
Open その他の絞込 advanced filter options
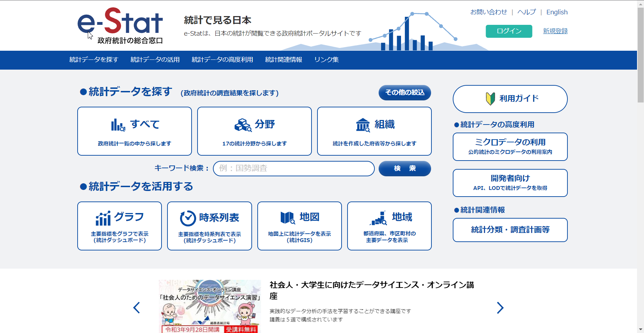tap(405, 92)
